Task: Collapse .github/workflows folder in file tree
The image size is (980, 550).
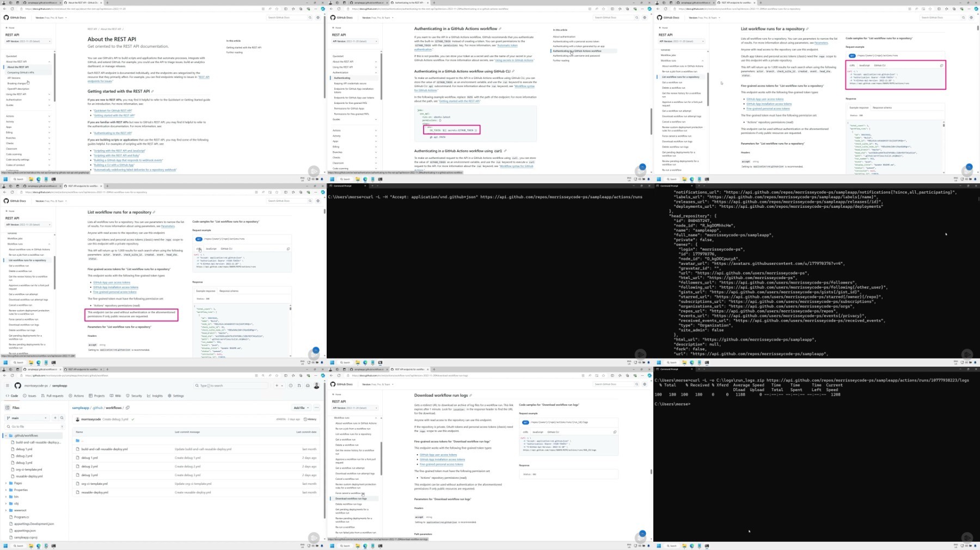Action: tap(5, 435)
